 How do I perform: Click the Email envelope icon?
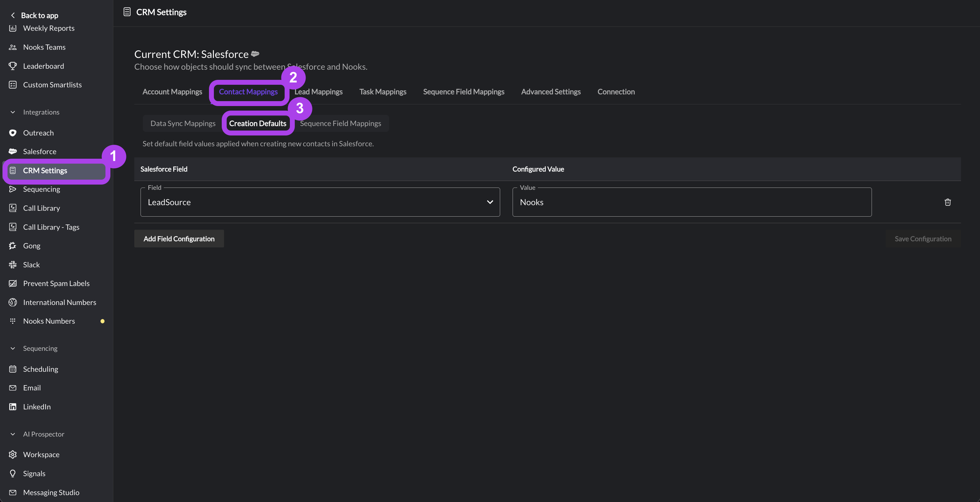point(12,388)
